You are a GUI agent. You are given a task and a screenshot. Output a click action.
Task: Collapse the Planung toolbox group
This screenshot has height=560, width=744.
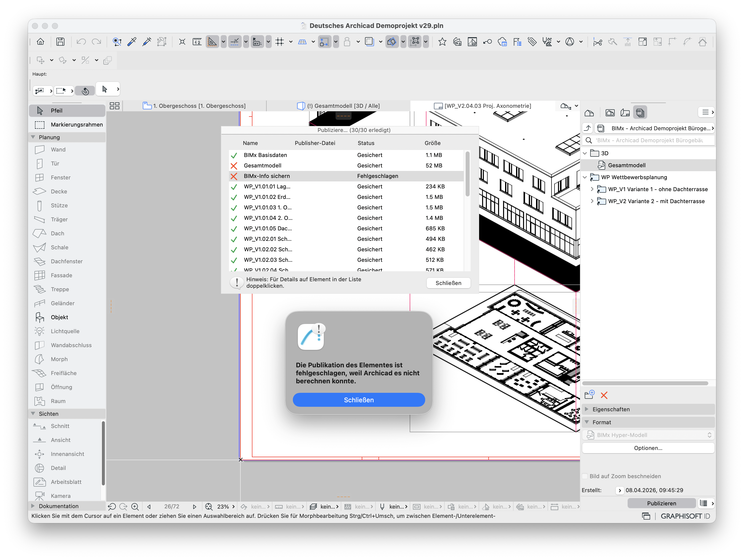[x=33, y=137]
